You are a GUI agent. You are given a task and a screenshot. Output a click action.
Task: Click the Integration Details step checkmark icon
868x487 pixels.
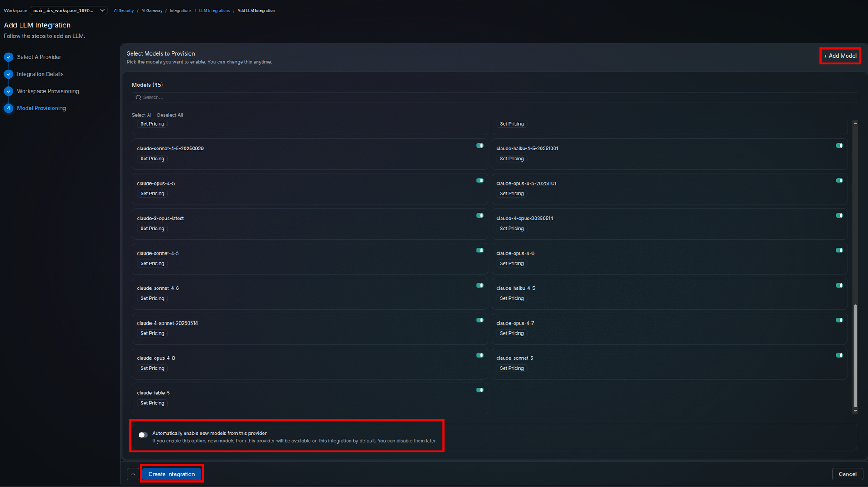pyautogui.click(x=9, y=74)
